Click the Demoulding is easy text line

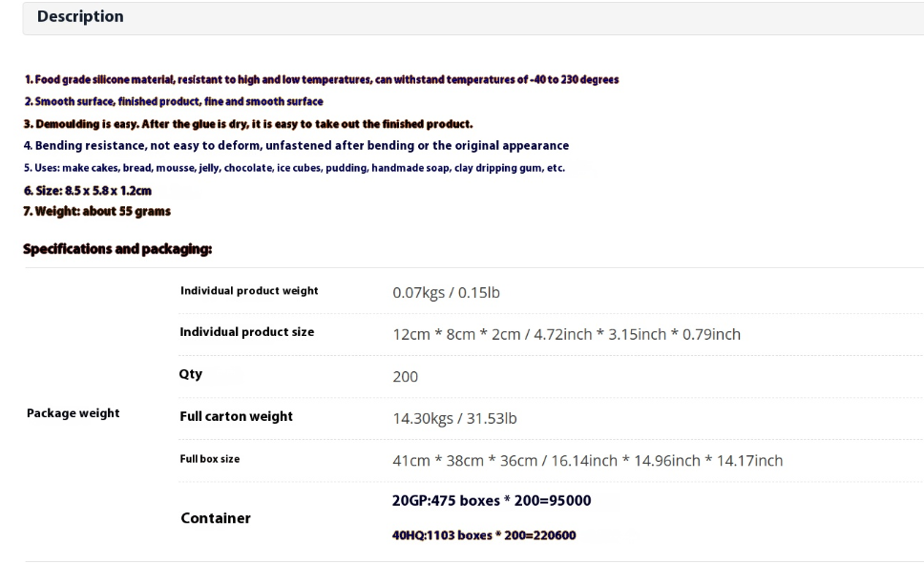click(248, 124)
